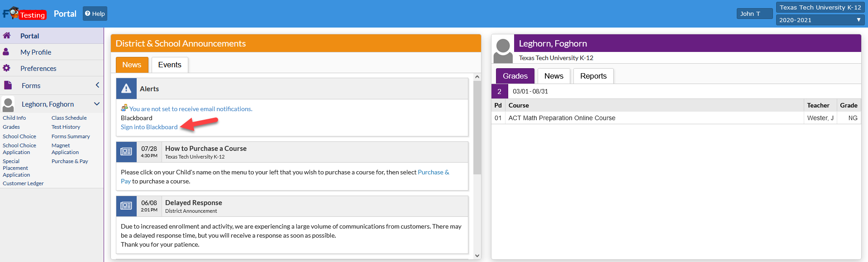Viewport: 868px width, 262px height.
Task: Switch to the announcements News tab
Action: click(x=132, y=65)
